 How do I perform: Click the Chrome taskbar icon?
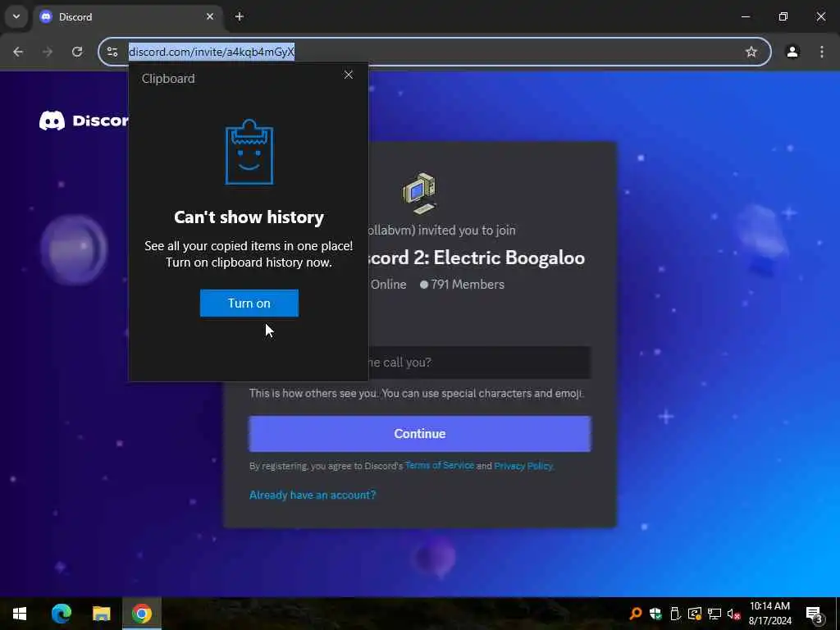[x=141, y=614]
